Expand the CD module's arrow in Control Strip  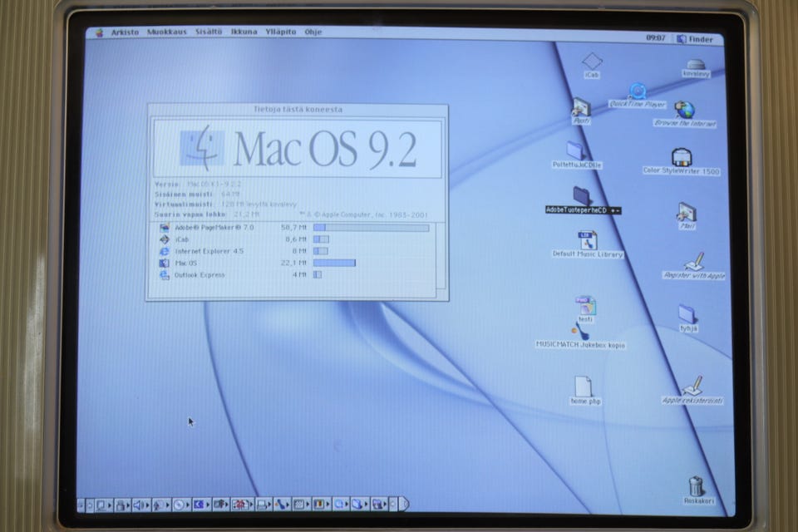point(188,505)
